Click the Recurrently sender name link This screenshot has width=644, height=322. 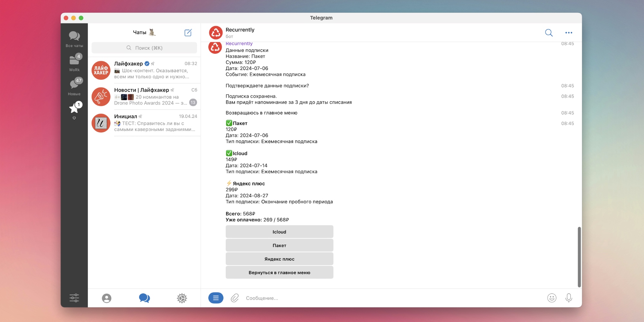pos(239,44)
